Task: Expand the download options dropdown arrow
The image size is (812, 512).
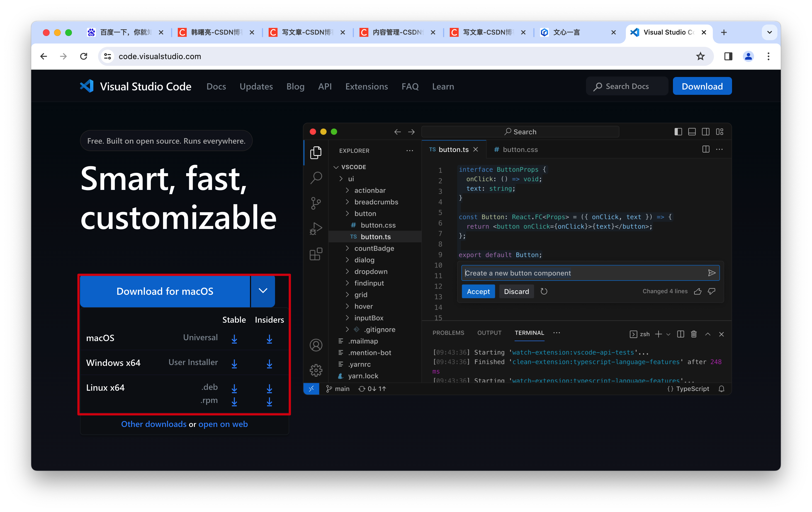Action: coord(263,291)
